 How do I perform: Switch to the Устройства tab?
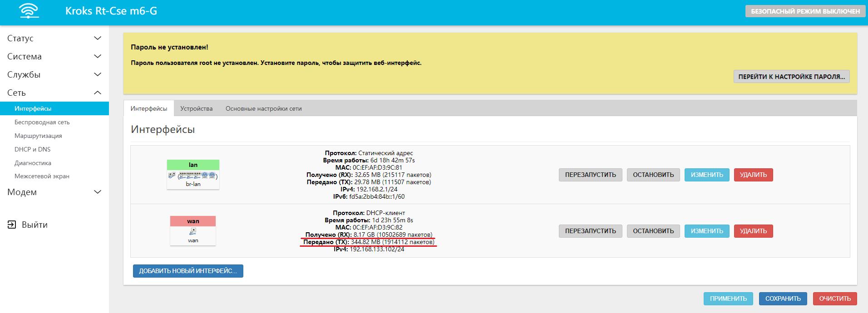(x=196, y=108)
